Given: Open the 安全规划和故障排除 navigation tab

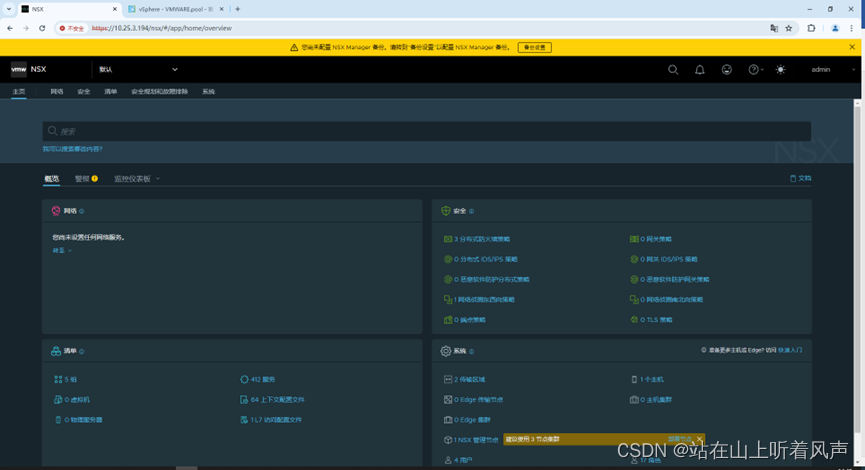Looking at the screenshot, I should tap(159, 92).
